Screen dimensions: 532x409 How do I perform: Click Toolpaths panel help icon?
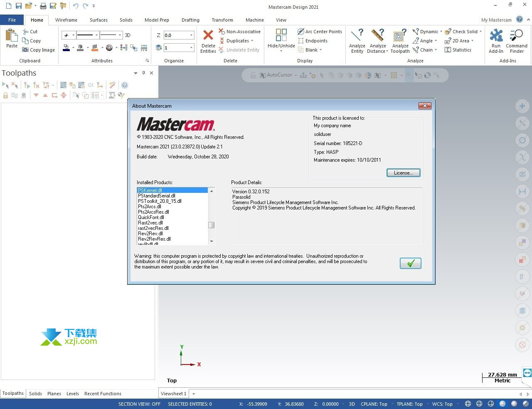pyautogui.click(x=124, y=85)
